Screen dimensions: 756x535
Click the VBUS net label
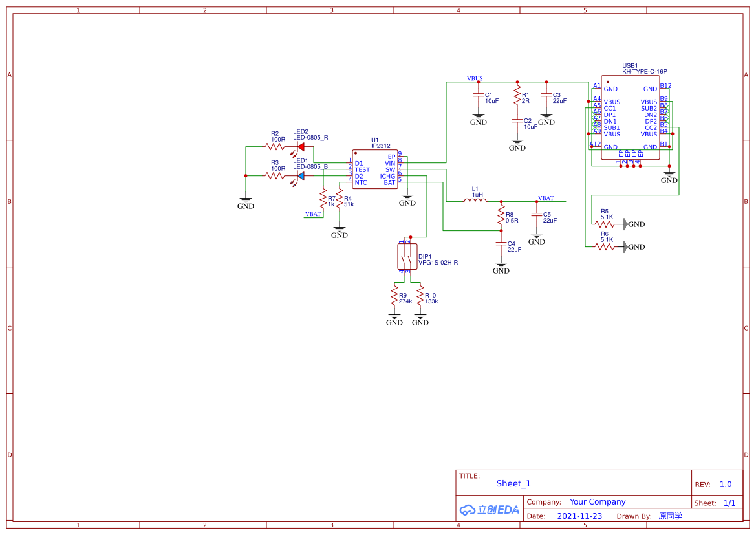[x=475, y=78]
